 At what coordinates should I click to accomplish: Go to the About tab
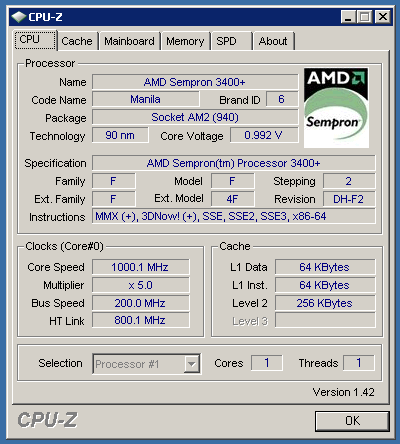tap(273, 41)
